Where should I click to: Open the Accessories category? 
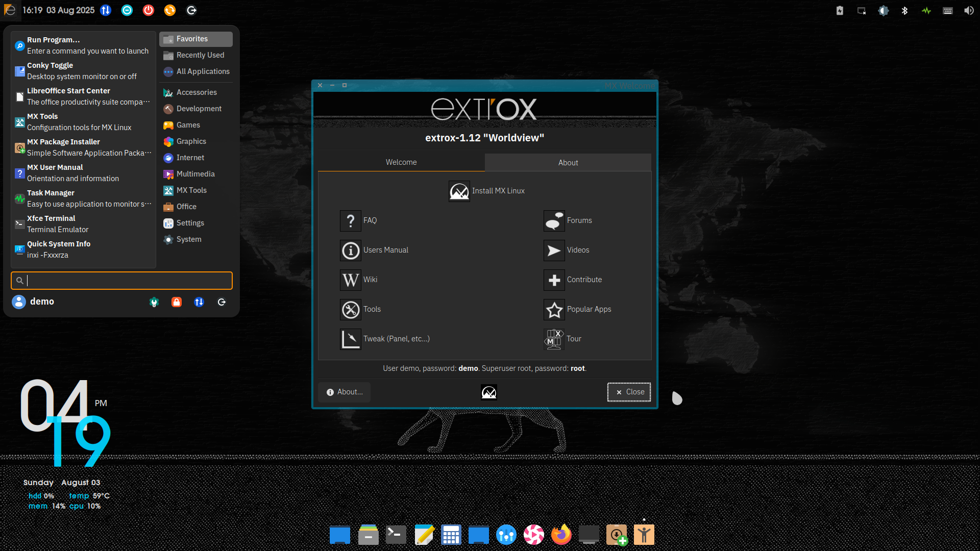pyautogui.click(x=196, y=92)
